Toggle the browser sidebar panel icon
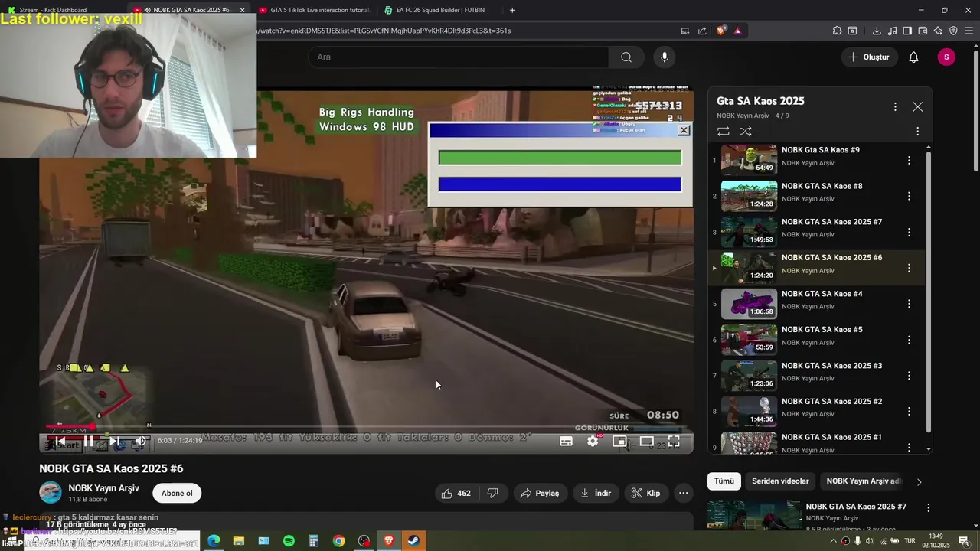 click(x=907, y=31)
